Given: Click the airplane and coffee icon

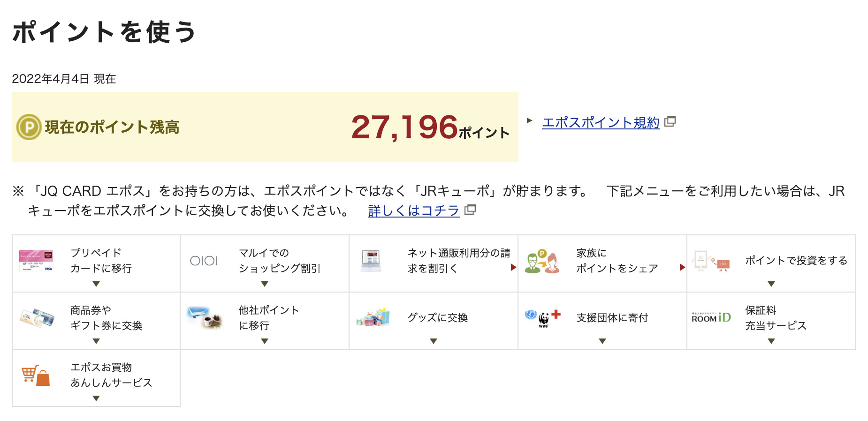Looking at the screenshot, I should point(205,318).
